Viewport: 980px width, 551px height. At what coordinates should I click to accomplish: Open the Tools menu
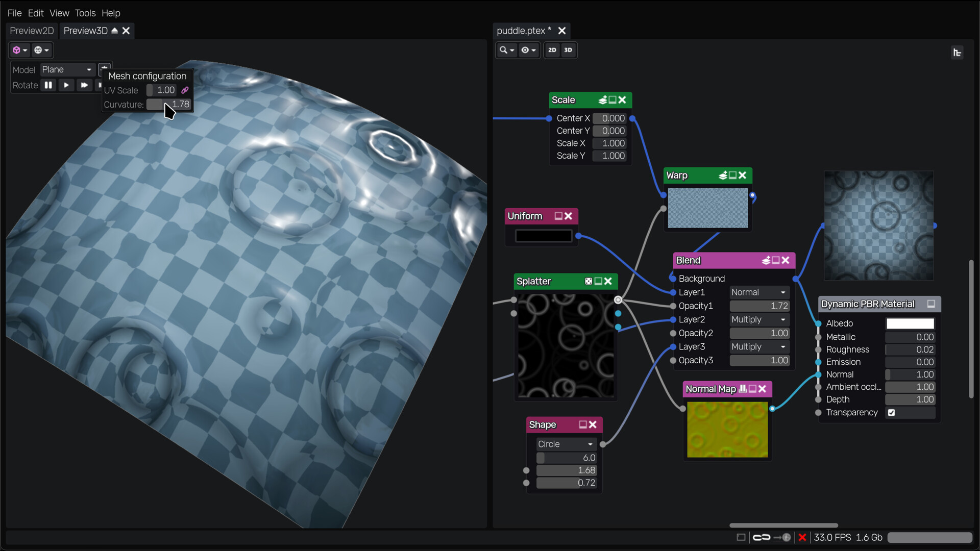tap(85, 13)
